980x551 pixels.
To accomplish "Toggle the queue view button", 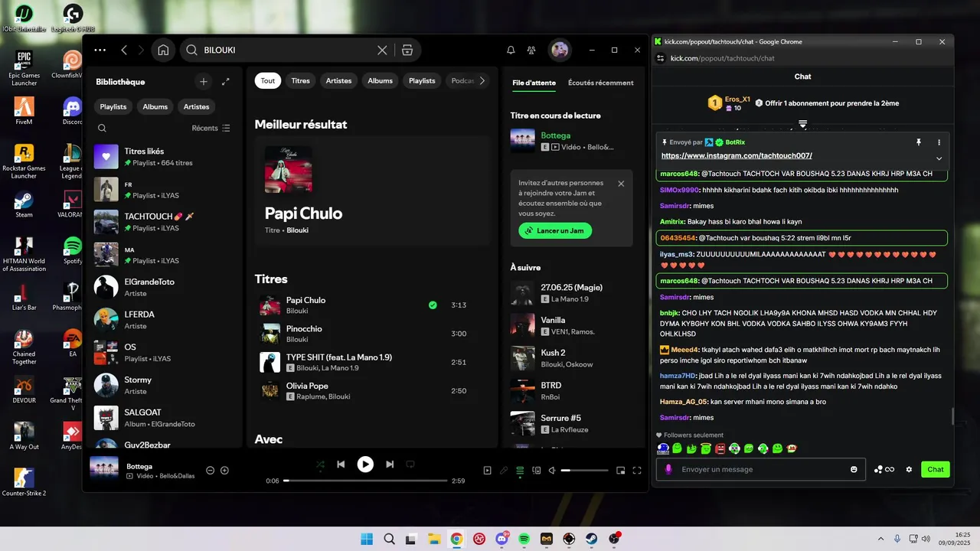I will click(x=520, y=471).
